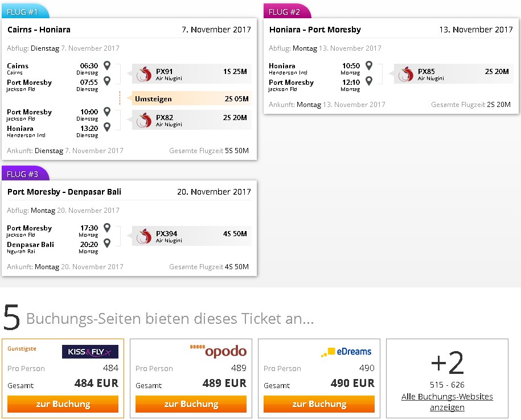The image size is (521, 420).
Task: Click the Cairns departure location pin icon
Action: point(107,65)
